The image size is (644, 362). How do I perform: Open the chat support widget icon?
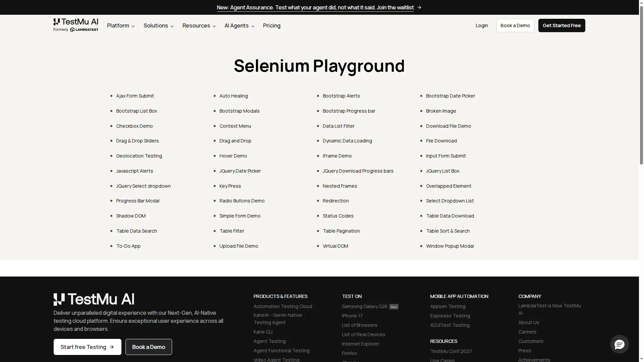(x=619, y=344)
